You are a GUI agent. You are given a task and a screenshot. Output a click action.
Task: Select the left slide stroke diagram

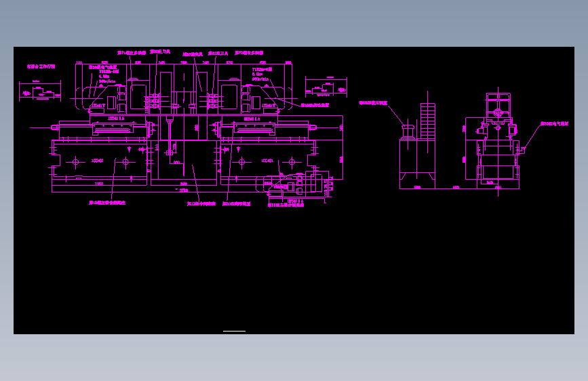click(x=40, y=91)
